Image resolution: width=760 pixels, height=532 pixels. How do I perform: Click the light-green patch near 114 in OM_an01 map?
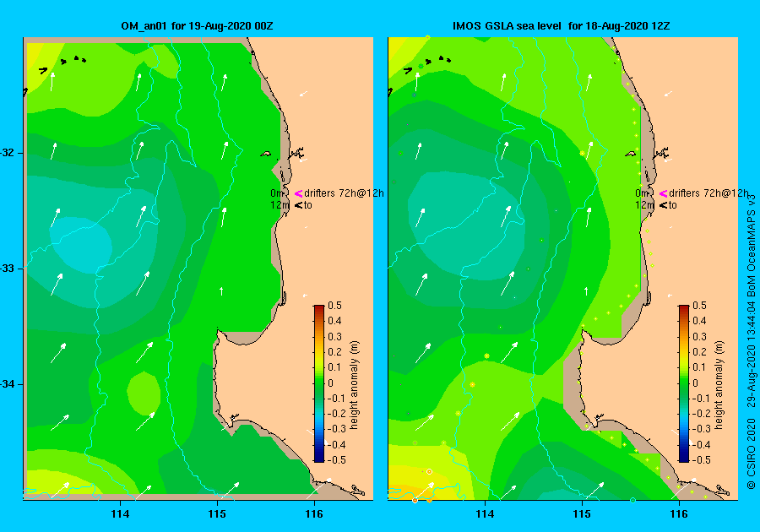pos(144,393)
